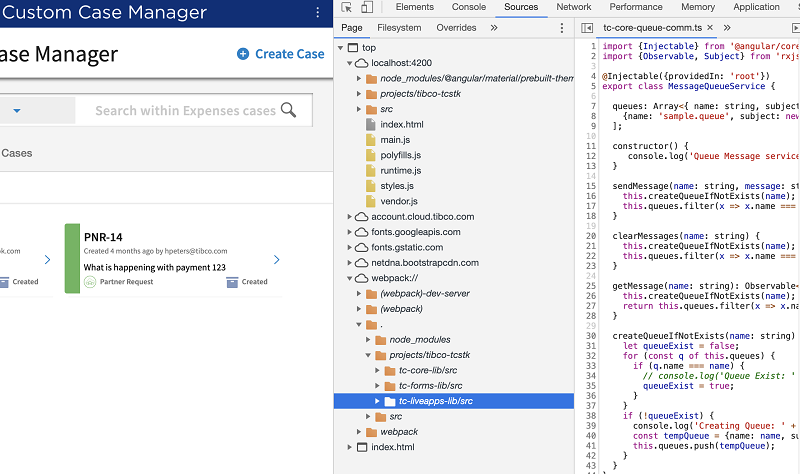Open the case type dropdown arrow
Screen dimensions: 800x474
(x=17, y=110)
